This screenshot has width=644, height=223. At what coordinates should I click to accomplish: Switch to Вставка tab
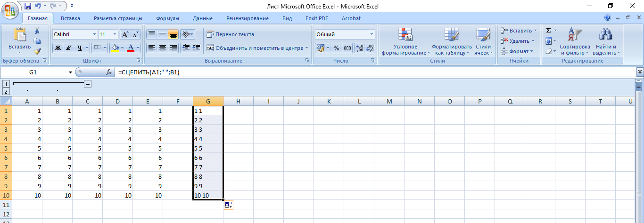70,18
